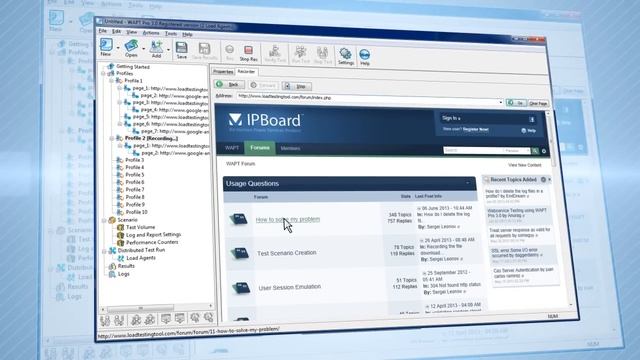
Task: Open the File menu
Action: click(102, 31)
